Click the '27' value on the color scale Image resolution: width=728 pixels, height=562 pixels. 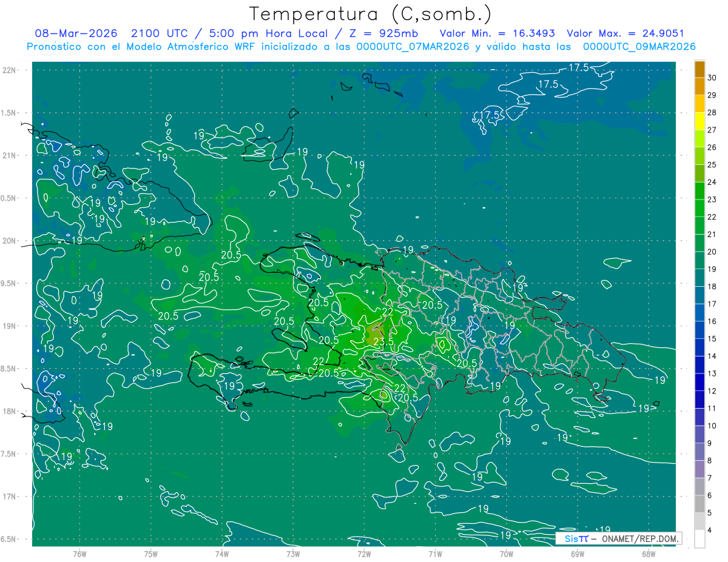pos(712,130)
